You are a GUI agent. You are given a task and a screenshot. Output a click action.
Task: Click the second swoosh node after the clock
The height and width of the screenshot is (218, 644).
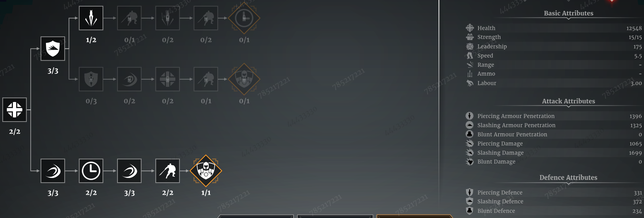click(129, 171)
